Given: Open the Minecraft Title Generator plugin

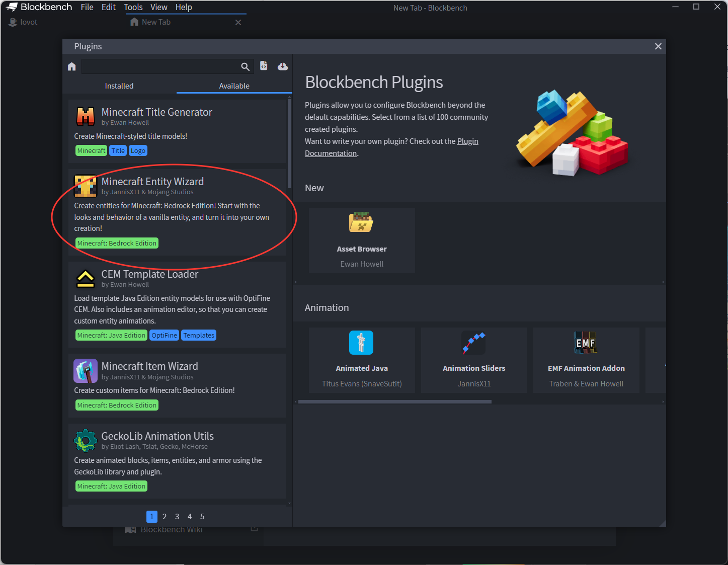Looking at the screenshot, I should point(177,131).
